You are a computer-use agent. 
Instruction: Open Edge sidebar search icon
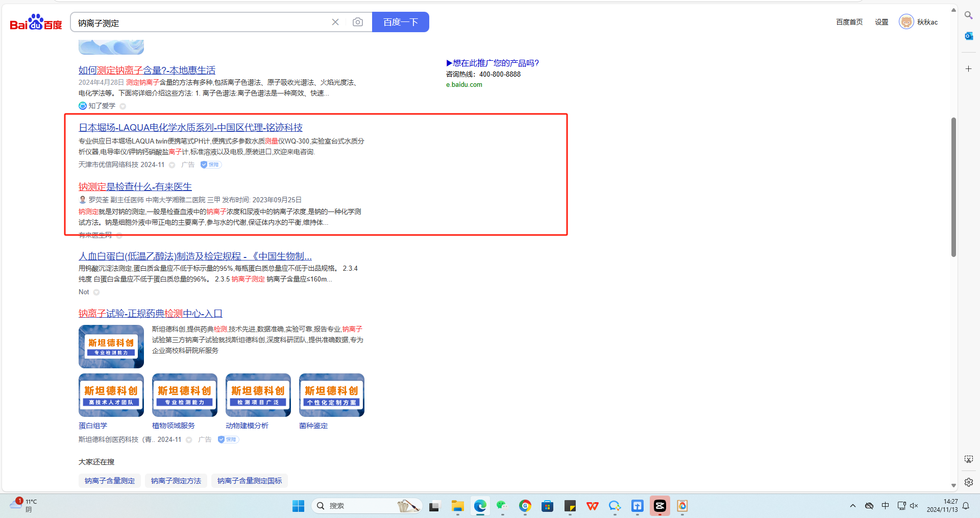[968, 15]
